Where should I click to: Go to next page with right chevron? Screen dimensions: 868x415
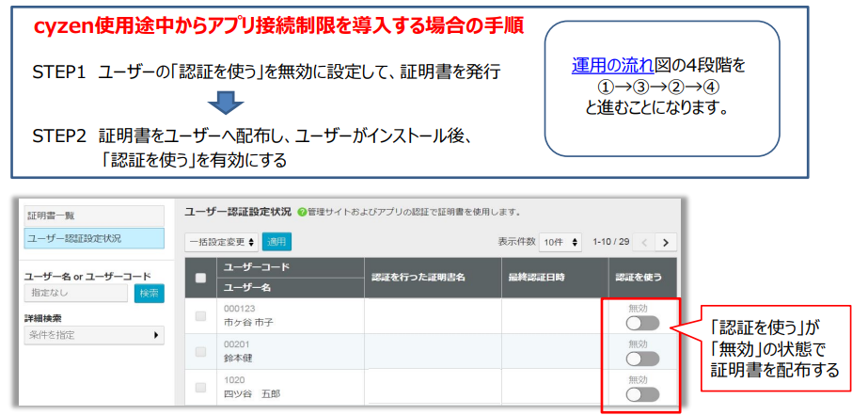(666, 242)
